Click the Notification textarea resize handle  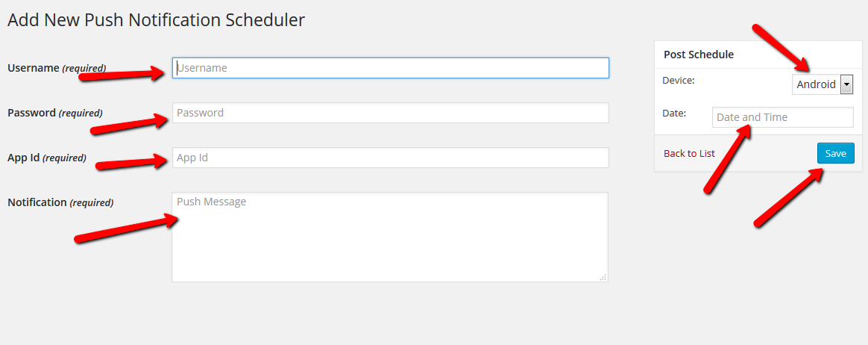(603, 277)
